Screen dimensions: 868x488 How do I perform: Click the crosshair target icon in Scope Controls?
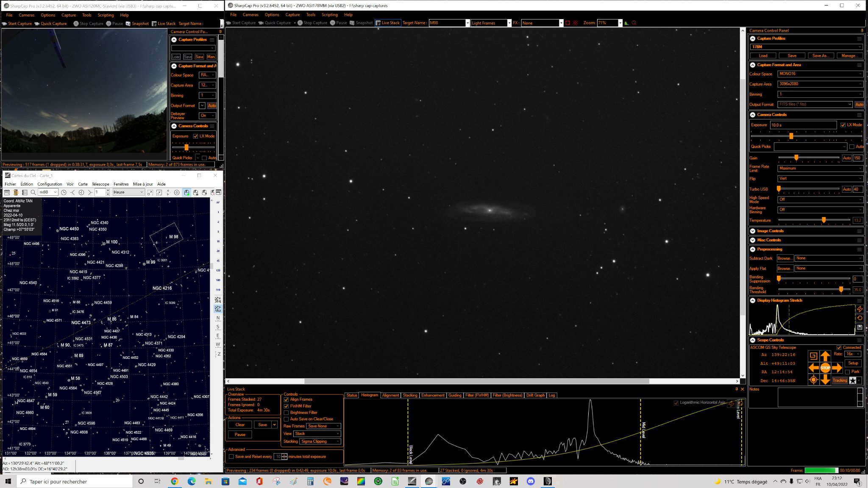[813, 380]
